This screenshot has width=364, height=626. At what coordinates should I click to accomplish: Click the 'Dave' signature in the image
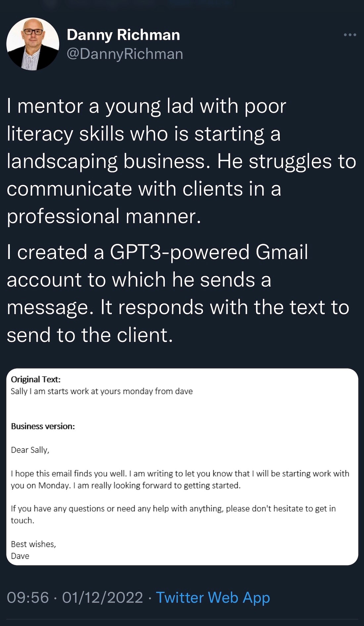click(x=20, y=556)
